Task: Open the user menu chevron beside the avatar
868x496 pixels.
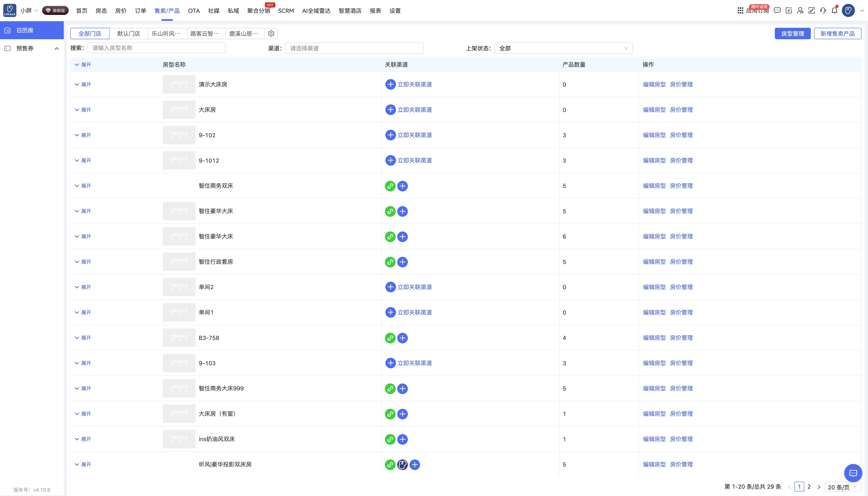Action: pyautogui.click(x=862, y=11)
